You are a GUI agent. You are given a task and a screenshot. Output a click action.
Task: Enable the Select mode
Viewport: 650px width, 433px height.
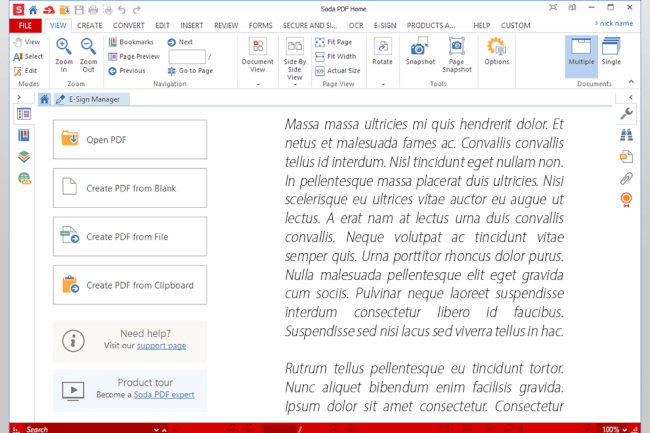pos(27,57)
